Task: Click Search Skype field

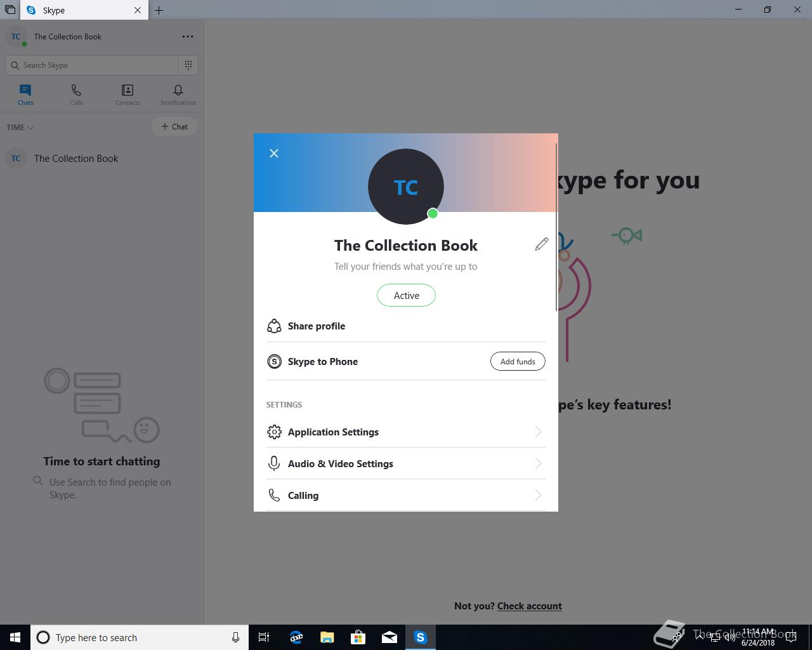Action: (x=92, y=65)
